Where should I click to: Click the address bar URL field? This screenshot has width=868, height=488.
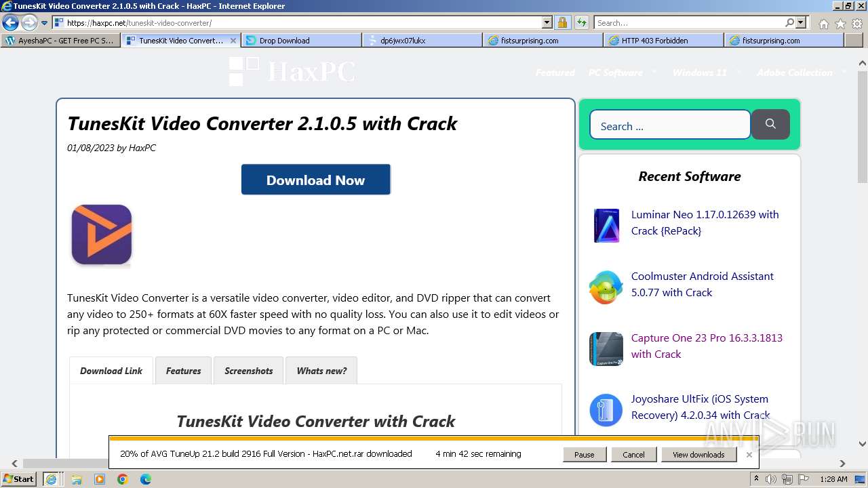coord(298,23)
